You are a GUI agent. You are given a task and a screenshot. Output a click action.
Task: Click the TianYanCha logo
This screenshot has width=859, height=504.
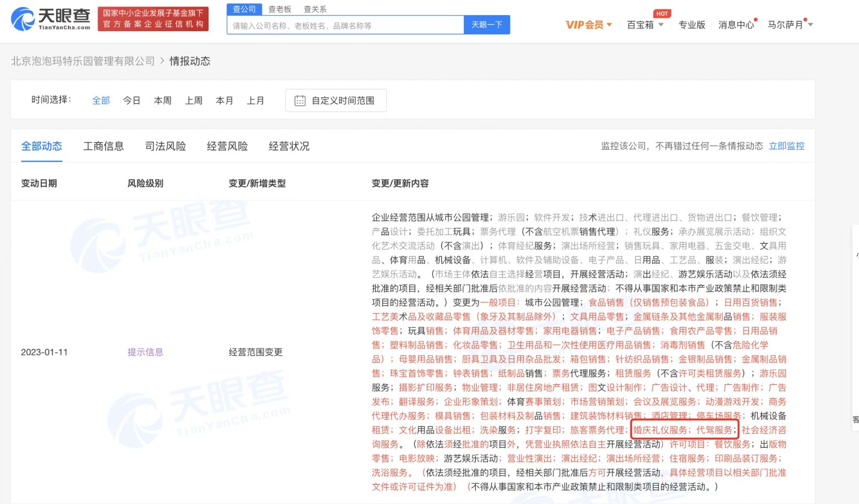point(50,19)
